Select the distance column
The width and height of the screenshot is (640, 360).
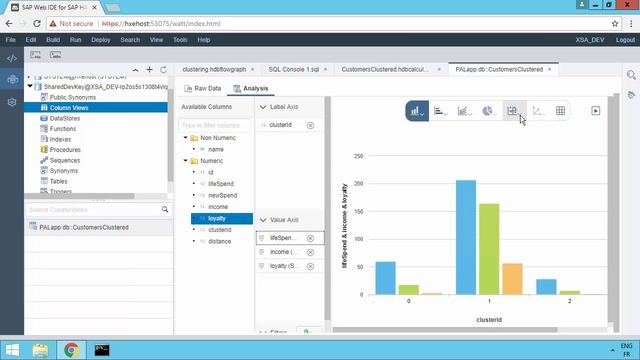click(220, 242)
